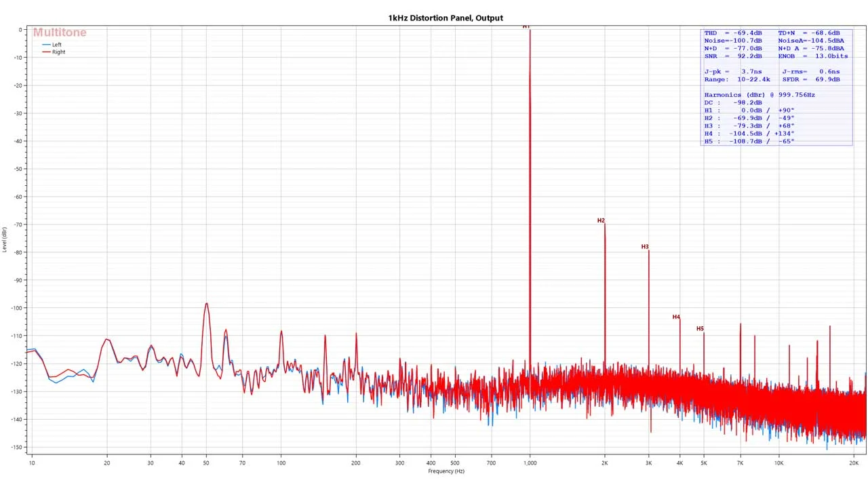This screenshot has width=868, height=489.
Task: Select the "H1 : 0.0dB / +90°" row
Action: tap(749, 110)
